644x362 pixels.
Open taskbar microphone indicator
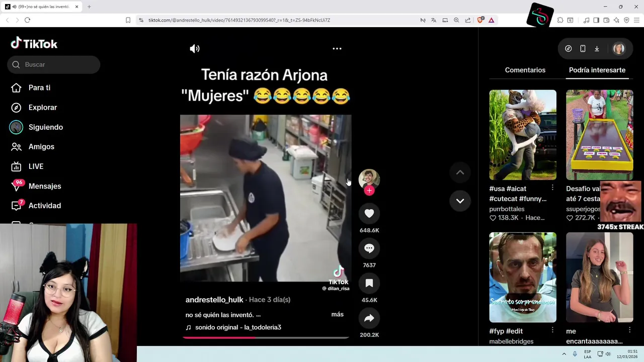tap(575, 354)
